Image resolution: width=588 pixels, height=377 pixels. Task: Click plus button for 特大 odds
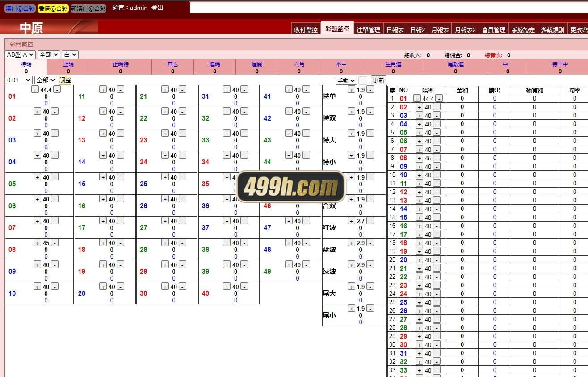coord(352,134)
